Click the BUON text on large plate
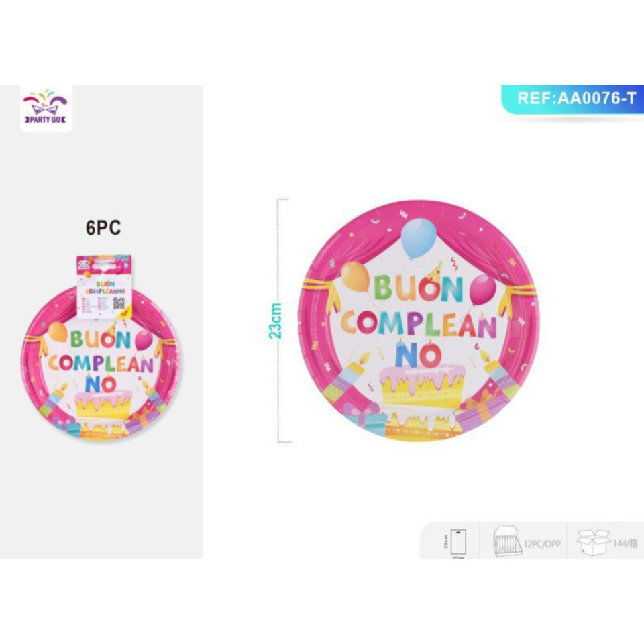 [418, 288]
